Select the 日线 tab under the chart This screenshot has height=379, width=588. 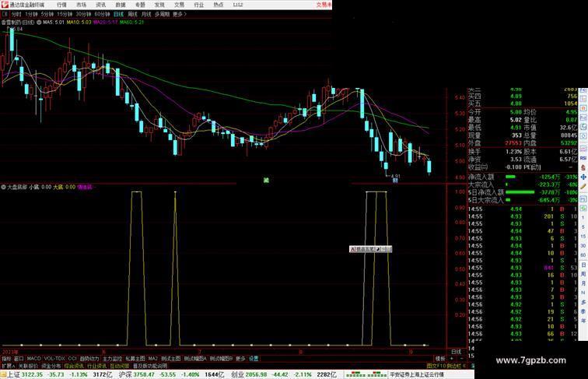tap(457, 352)
